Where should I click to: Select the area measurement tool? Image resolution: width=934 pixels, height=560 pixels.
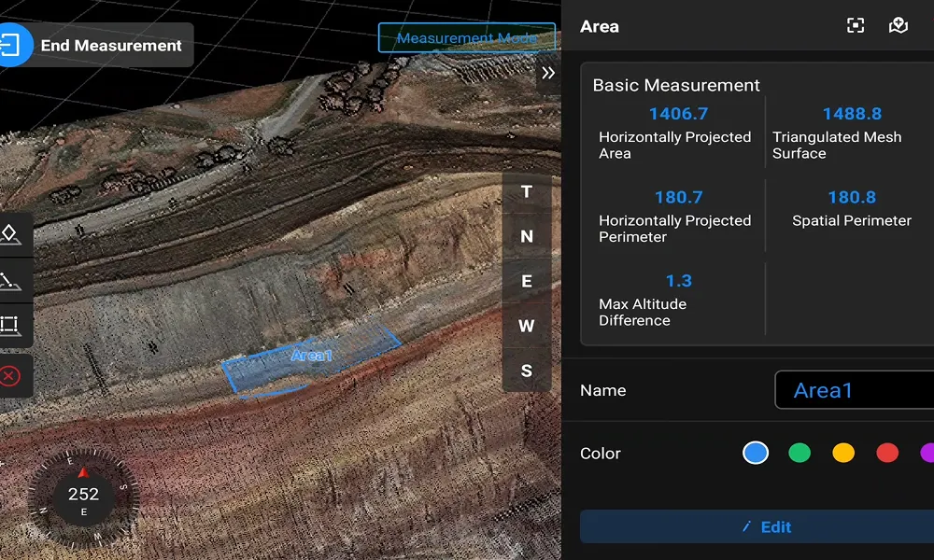tap(10, 325)
